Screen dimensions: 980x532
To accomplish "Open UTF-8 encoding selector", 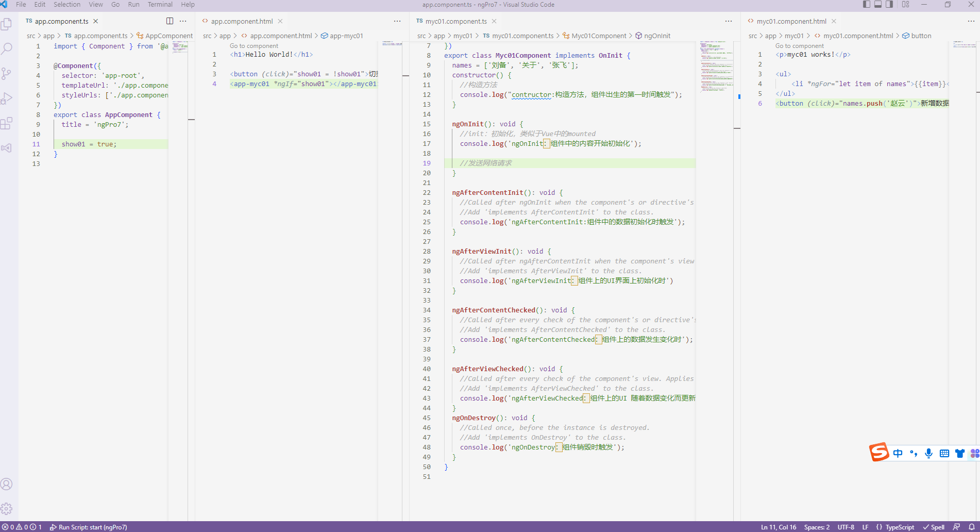I will (x=846, y=527).
